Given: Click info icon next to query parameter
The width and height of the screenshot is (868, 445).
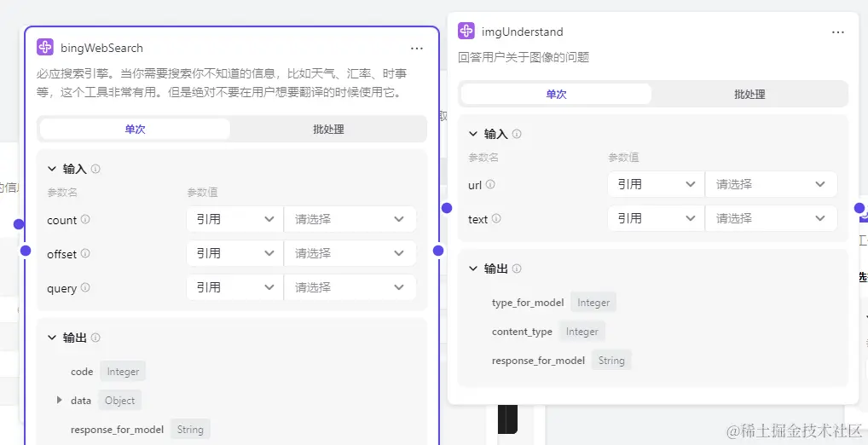Looking at the screenshot, I should click(85, 288).
